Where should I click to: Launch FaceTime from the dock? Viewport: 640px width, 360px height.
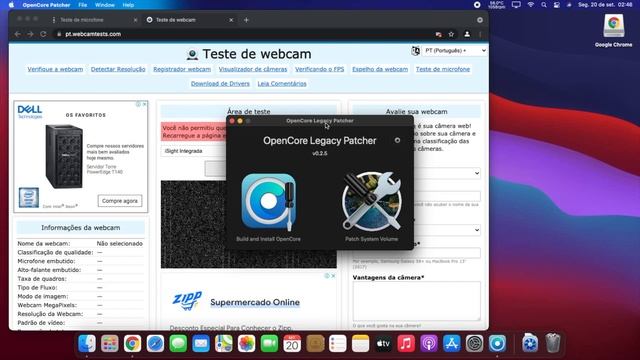[269, 344]
